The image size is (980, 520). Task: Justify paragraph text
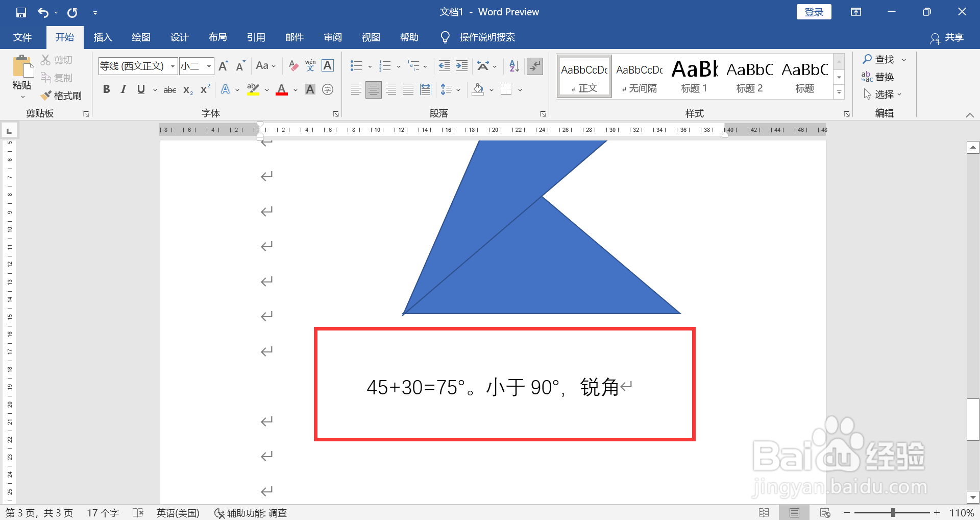pos(408,89)
